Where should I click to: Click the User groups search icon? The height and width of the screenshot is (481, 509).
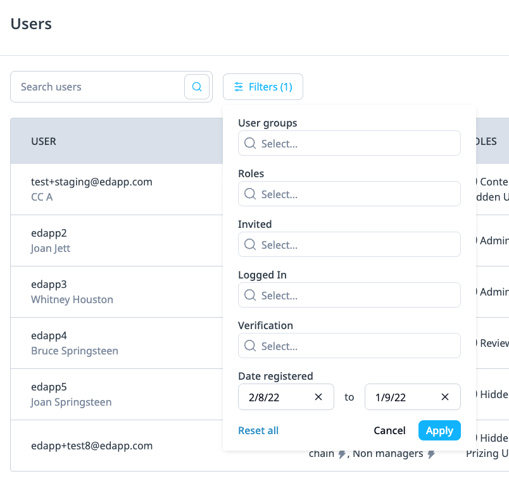(250, 143)
